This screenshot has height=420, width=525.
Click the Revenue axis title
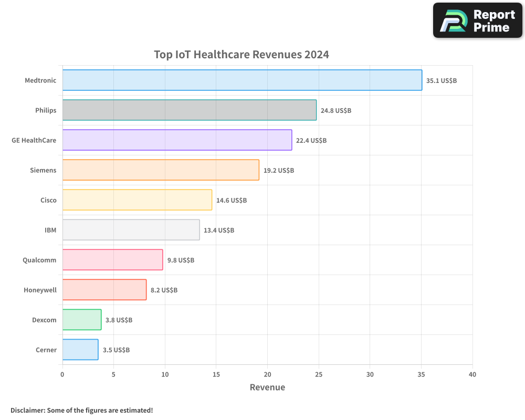pos(268,387)
